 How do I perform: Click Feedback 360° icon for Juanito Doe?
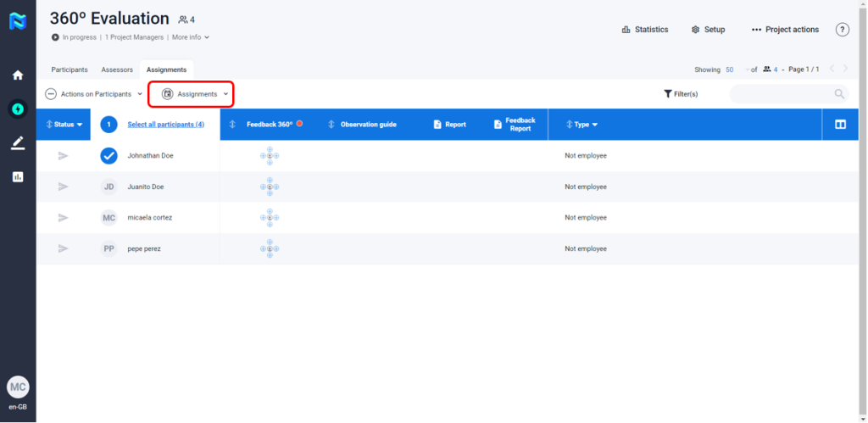[x=270, y=186]
